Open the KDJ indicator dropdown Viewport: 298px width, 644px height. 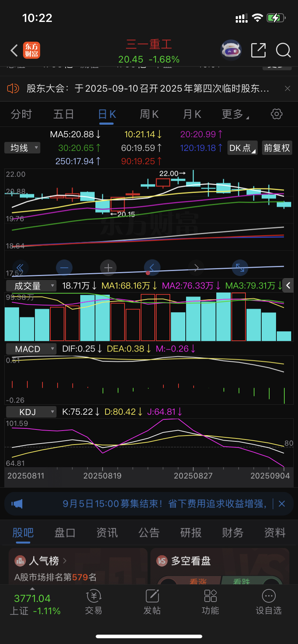pyautogui.click(x=31, y=412)
